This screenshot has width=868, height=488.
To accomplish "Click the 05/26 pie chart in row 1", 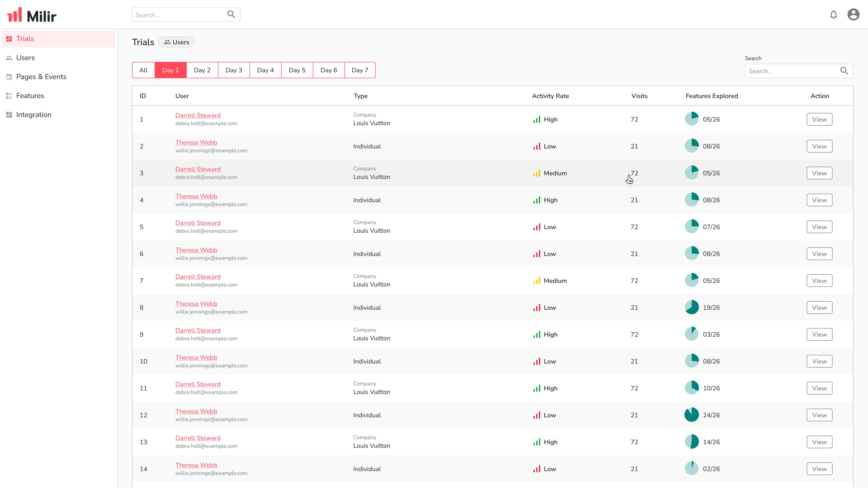I will coord(691,119).
